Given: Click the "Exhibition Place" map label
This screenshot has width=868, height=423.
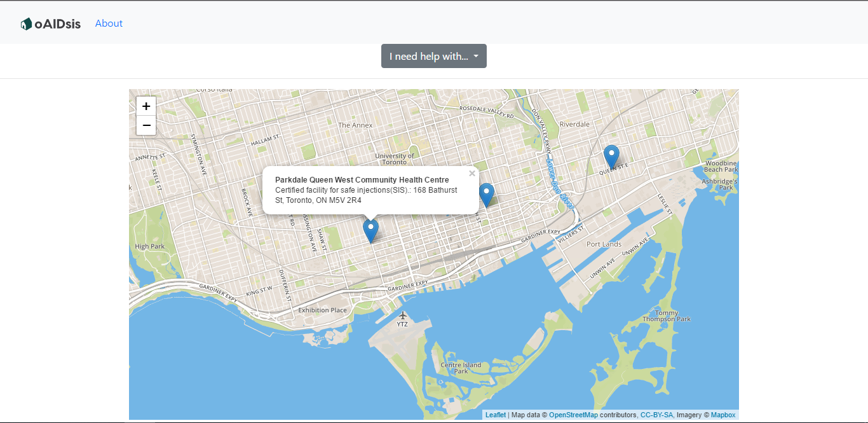Looking at the screenshot, I should tap(323, 310).
